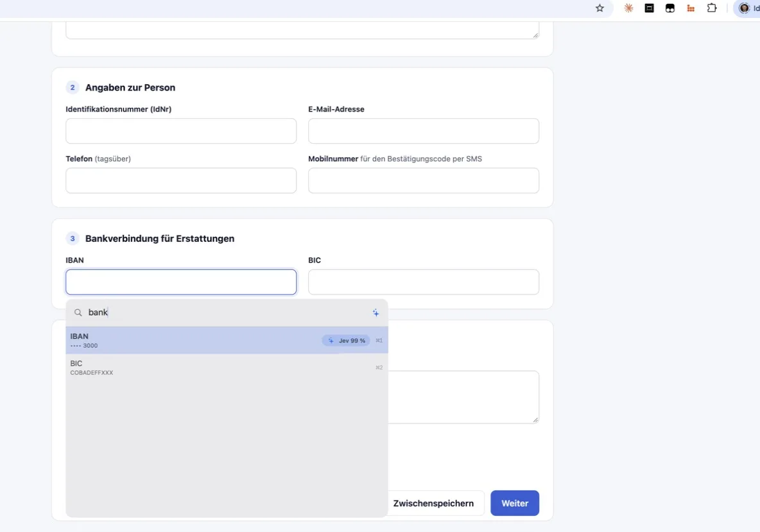Focus the BIC input field
Viewport: 760px width, 532px height.
(x=424, y=282)
